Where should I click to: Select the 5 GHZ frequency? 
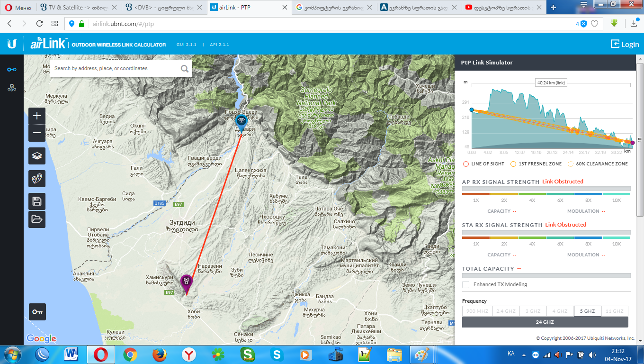click(588, 311)
